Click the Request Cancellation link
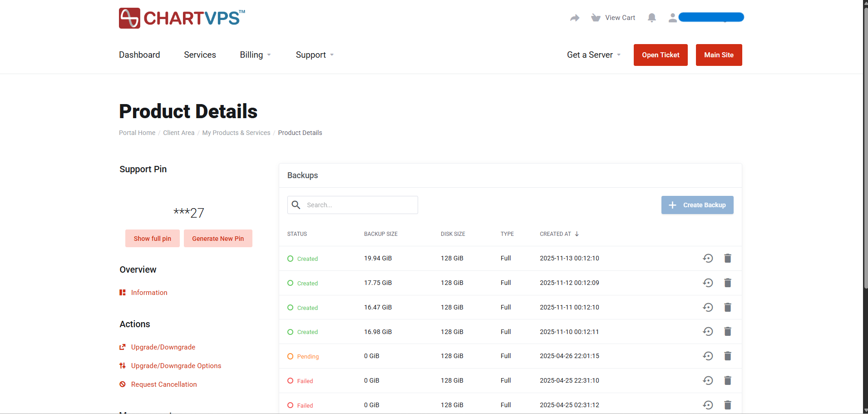This screenshot has height=414, width=868. 164,384
